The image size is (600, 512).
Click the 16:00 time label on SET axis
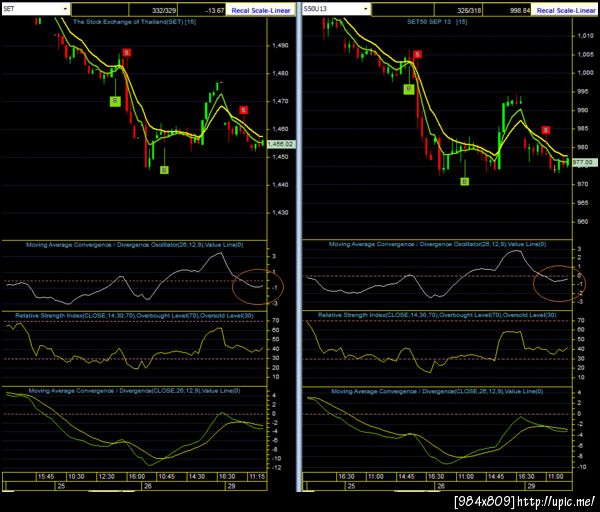point(137,476)
